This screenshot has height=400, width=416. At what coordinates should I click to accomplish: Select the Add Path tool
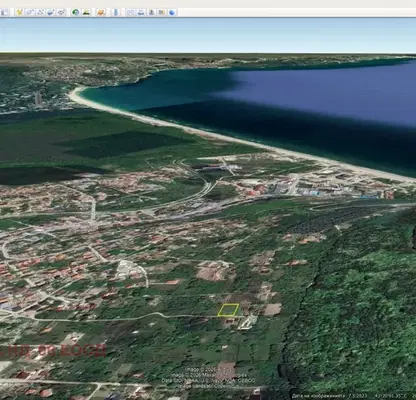point(40,12)
